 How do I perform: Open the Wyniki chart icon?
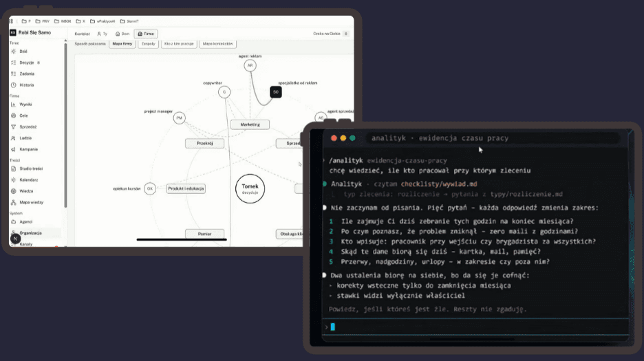tap(14, 105)
